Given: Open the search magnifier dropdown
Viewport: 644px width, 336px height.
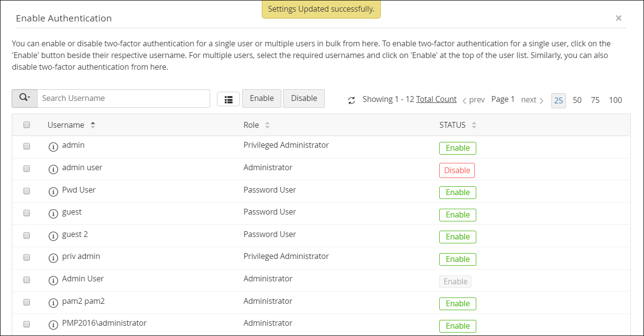Looking at the screenshot, I should 24,98.
